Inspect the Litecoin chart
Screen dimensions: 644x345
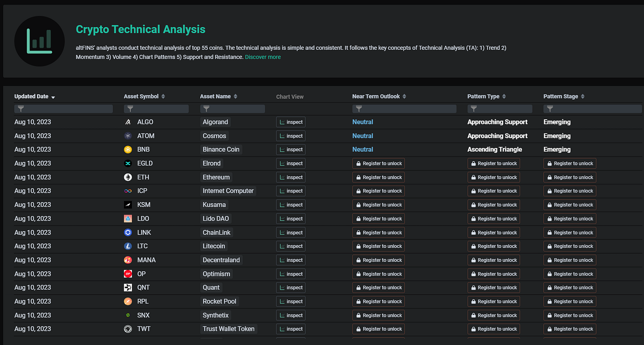[x=291, y=246]
